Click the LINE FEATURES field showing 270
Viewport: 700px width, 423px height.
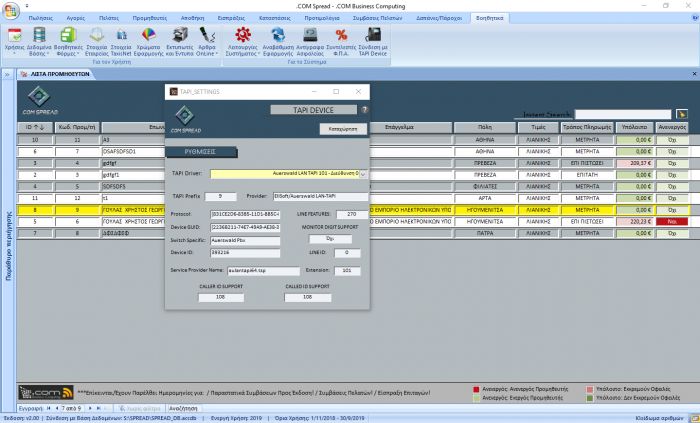pyautogui.click(x=352, y=215)
